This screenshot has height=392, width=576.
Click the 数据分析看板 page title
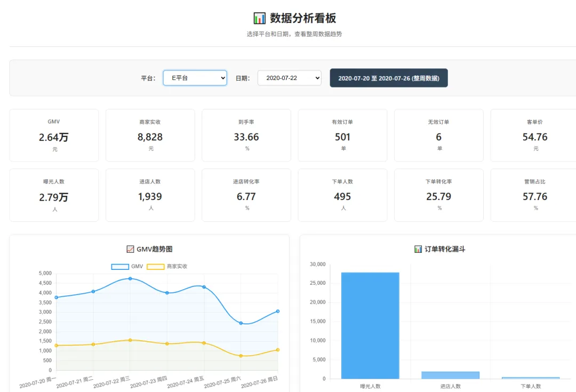point(303,18)
